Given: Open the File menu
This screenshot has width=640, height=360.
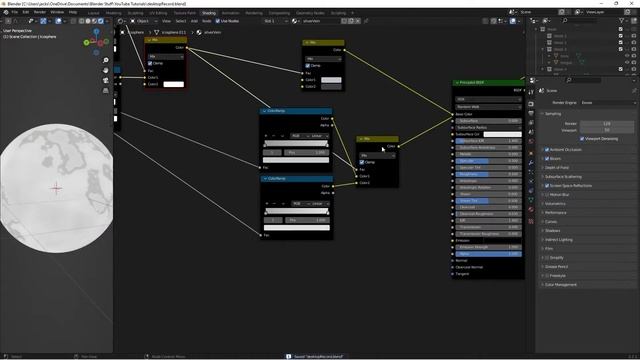Looking at the screenshot, I should point(15,12).
